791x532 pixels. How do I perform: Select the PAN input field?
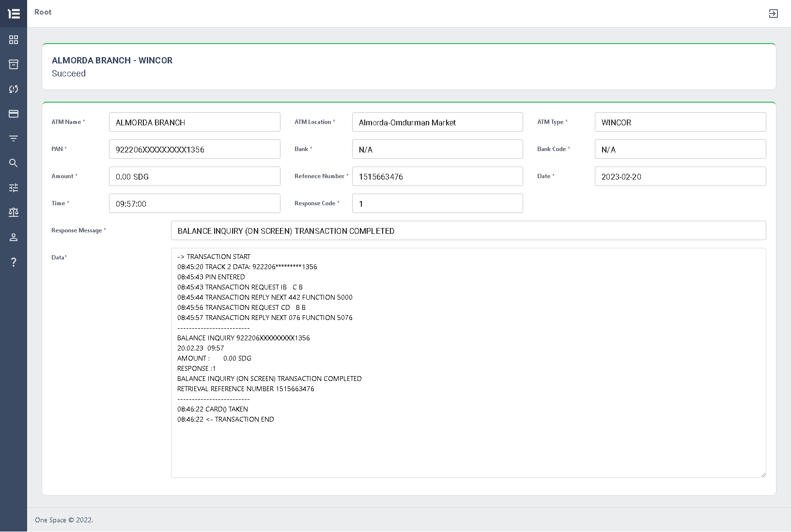pos(194,149)
